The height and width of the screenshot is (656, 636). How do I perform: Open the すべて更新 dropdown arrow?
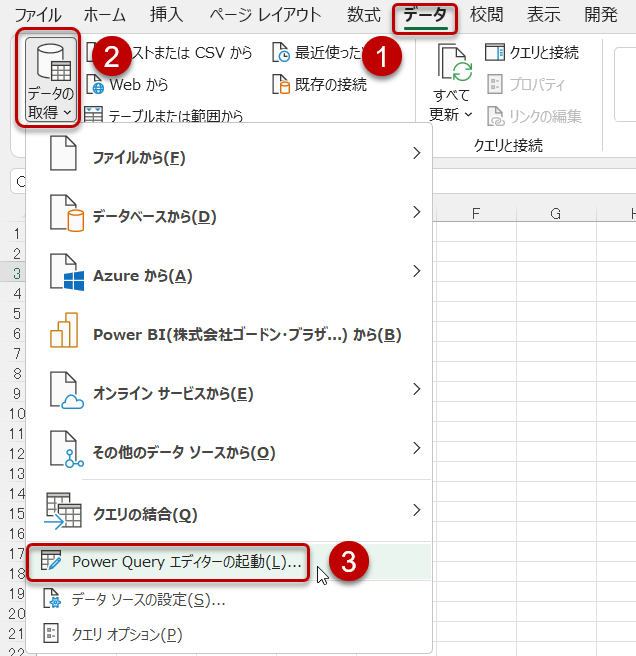(x=468, y=114)
